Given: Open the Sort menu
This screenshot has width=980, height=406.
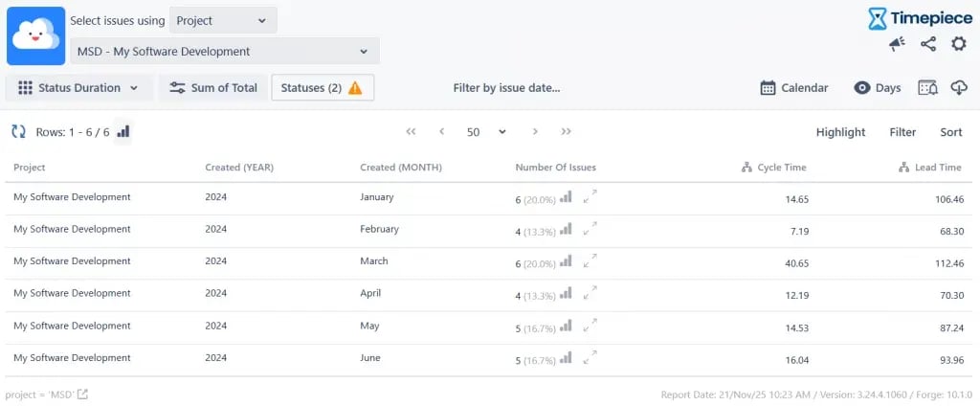Looking at the screenshot, I should [x=950, y=132].
